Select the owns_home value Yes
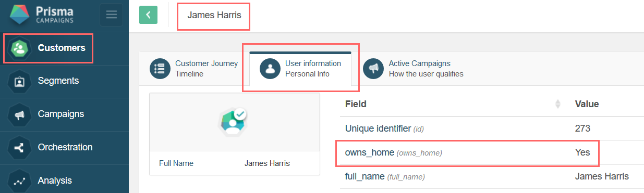 pos(582,152)
